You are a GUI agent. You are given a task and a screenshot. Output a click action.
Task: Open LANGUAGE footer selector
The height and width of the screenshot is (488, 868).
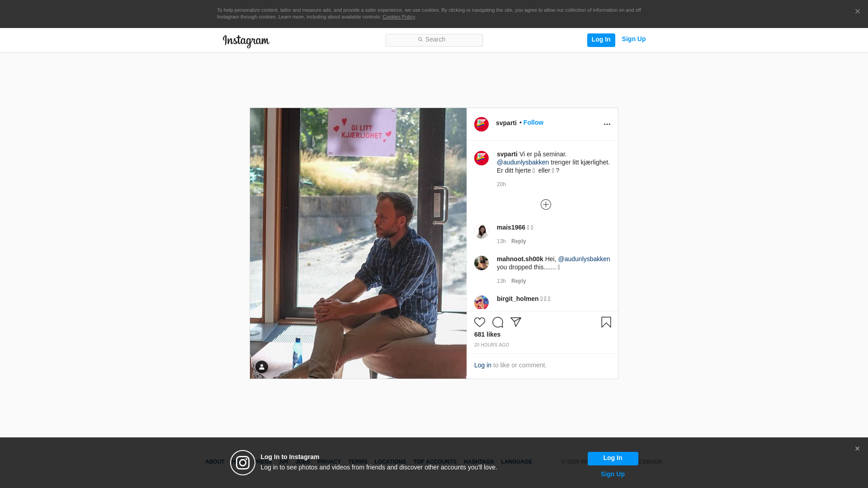(x=516, y=462)
